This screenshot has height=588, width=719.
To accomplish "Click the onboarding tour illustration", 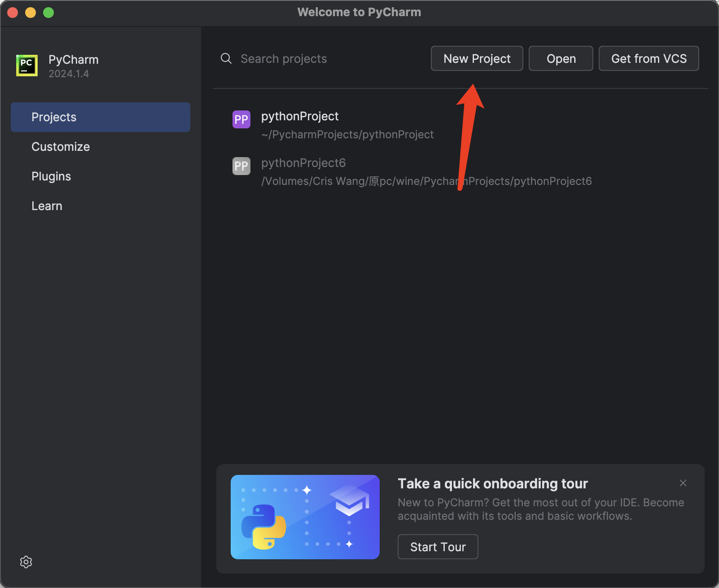I will point(305,517).
